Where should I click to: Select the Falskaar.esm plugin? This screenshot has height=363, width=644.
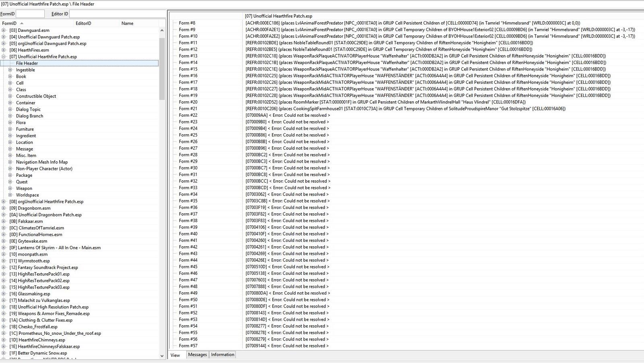(x=30, y=221)
